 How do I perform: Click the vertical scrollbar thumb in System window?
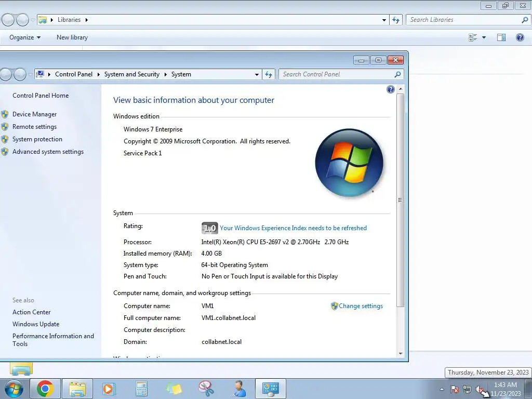tap(401, 200)
